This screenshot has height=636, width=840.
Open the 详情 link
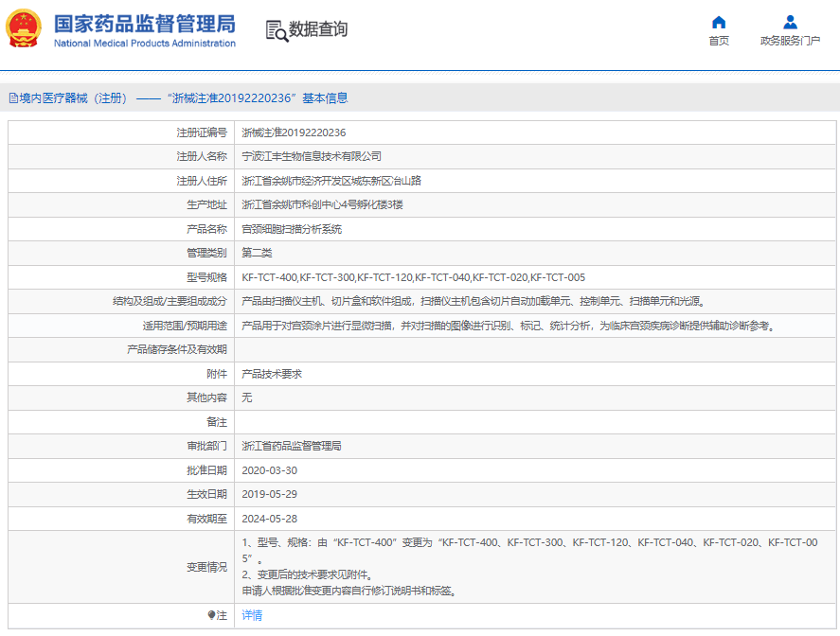point(252,615)
